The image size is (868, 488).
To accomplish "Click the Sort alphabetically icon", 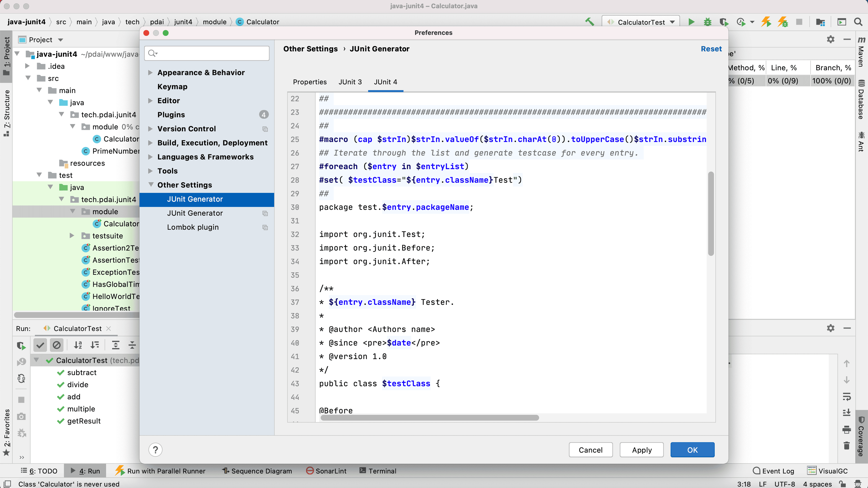I will 78,345.
